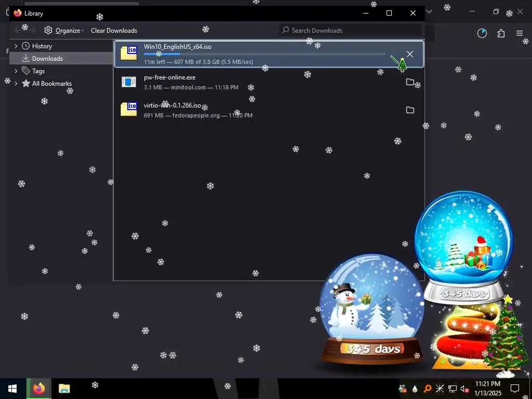532x399 pixels.
Task: Click the muted volume tray icon
Action: click(464, 389)
